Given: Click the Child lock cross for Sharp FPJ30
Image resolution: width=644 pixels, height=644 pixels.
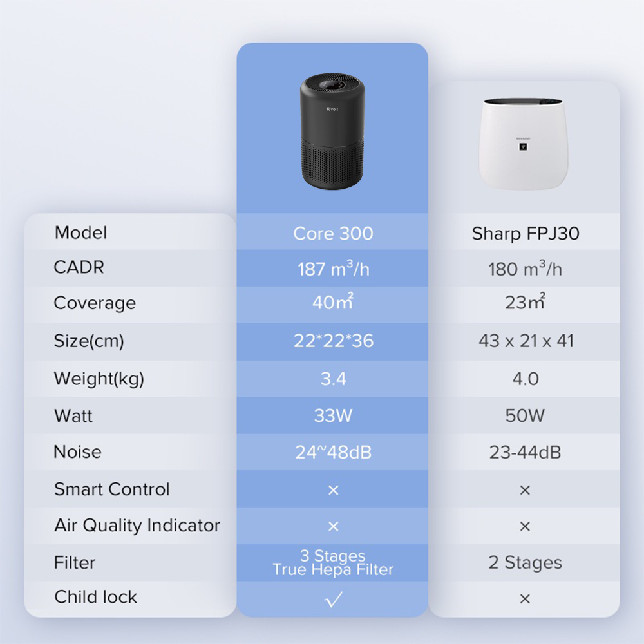Looking at the screenshot, I should [525, 599].
